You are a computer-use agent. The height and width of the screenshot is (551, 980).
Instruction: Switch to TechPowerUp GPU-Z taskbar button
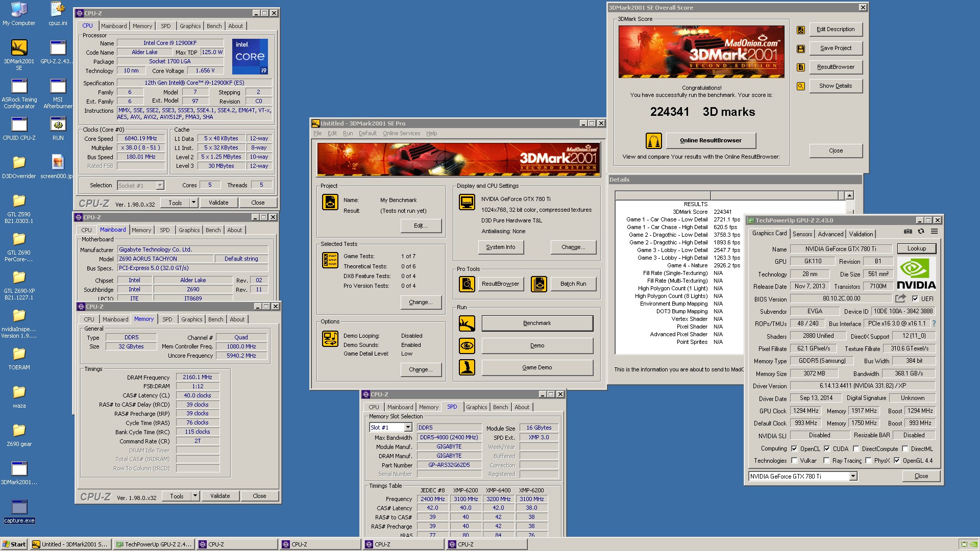(153, 544)
